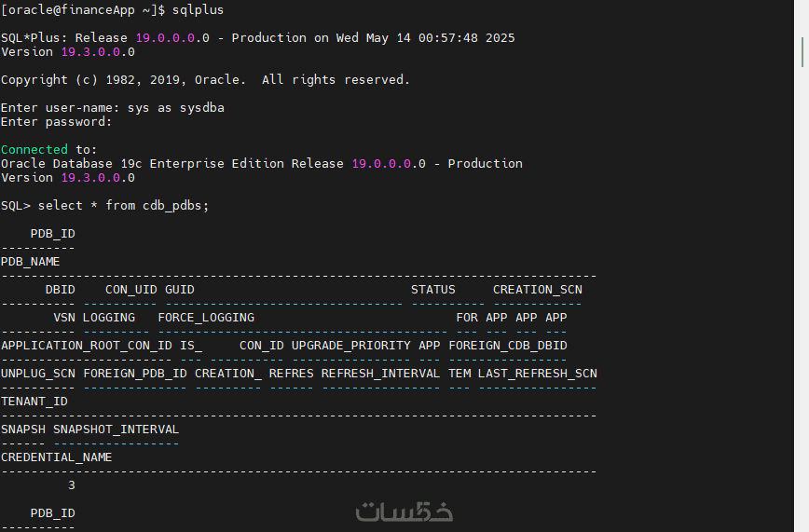Click the 'TENANT_ID' column header
The width and height of the screenshot is (809, 532).
pyautogui.click(x=34, y=401)
